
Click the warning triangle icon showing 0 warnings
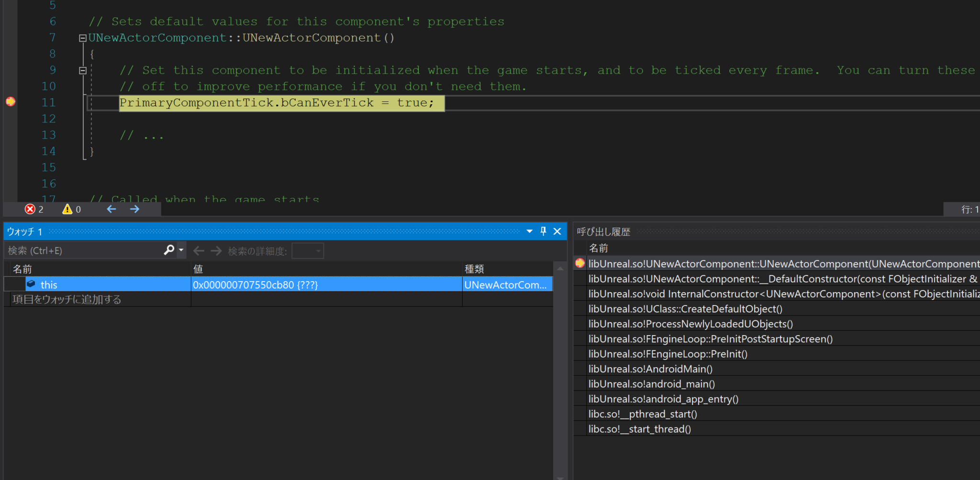[67, 209]
